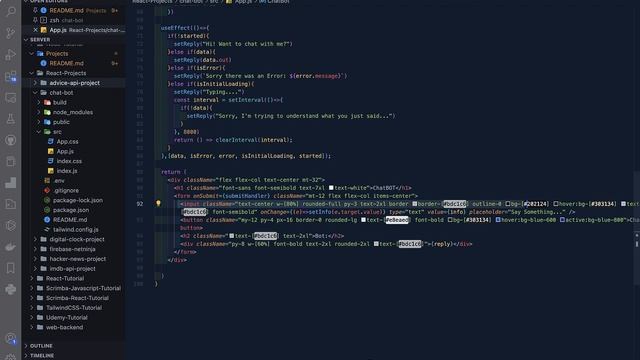Collapse the src folder
640x360 pixels.
click(39, 132)
